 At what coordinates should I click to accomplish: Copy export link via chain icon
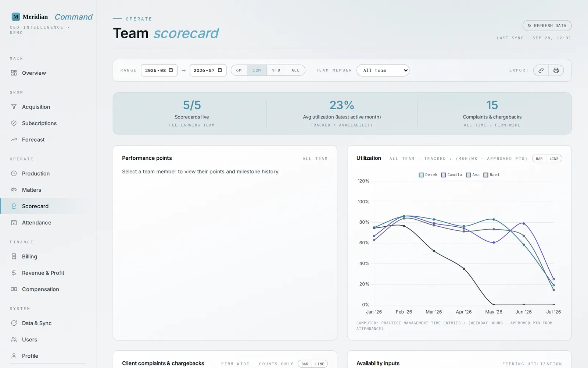(541, 70)
